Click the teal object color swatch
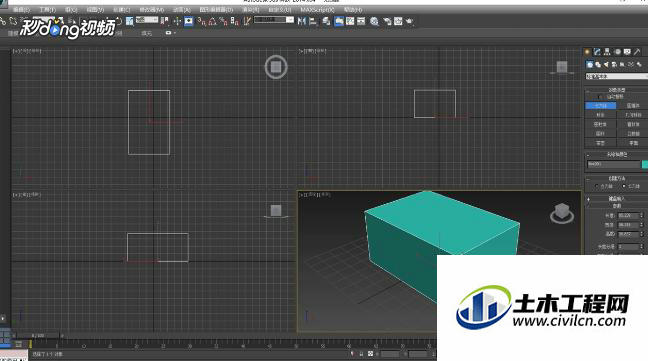Screen dimensions: 648x361 (645, 164)
